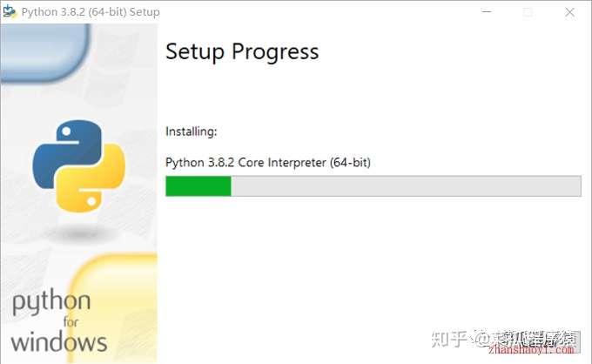
Task: Click the Setup Progress heading
Action: (x=242, y=51)
